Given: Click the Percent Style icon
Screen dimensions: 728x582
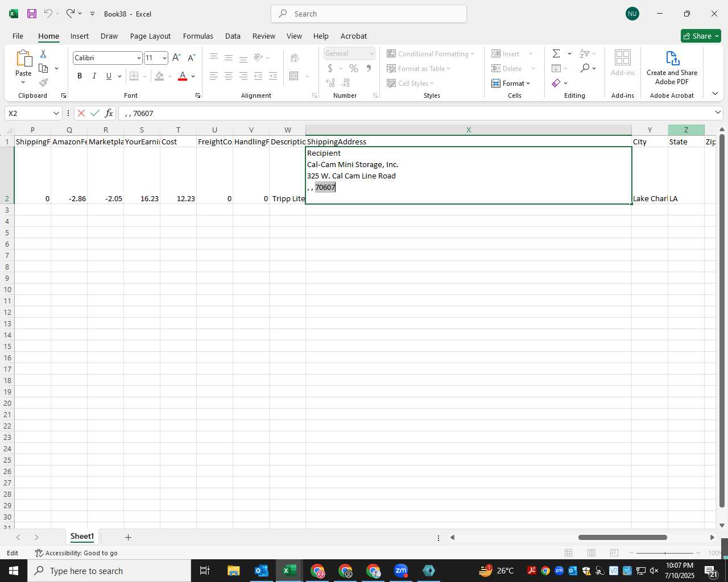Looking at the screenshot, I should 354,68.
